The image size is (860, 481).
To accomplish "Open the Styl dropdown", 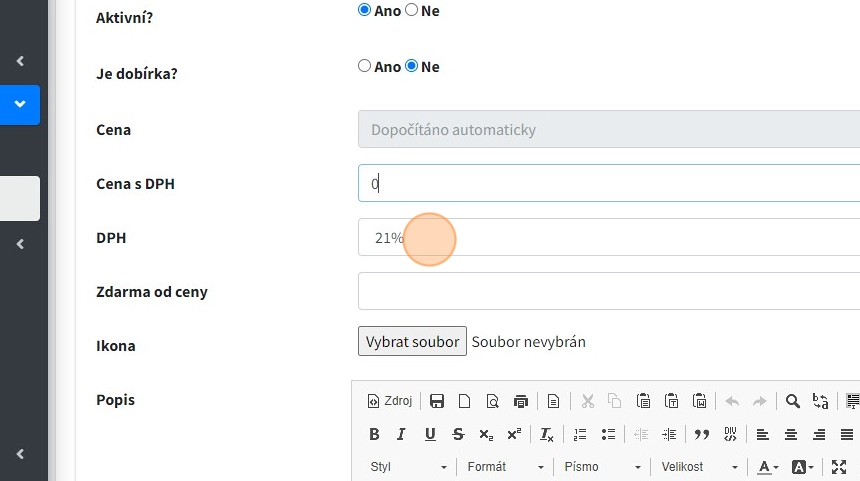I will [408, 467].
